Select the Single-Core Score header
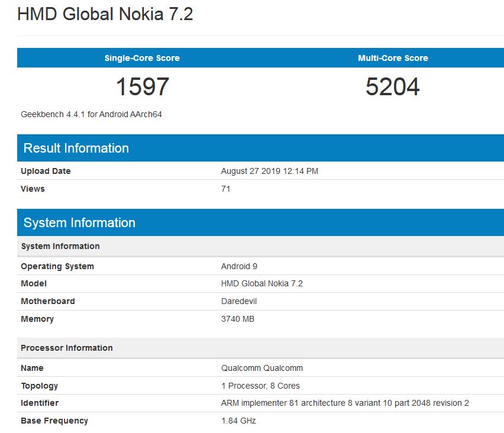The height and width of the screenshot is (433, 504). pos(142,58)
